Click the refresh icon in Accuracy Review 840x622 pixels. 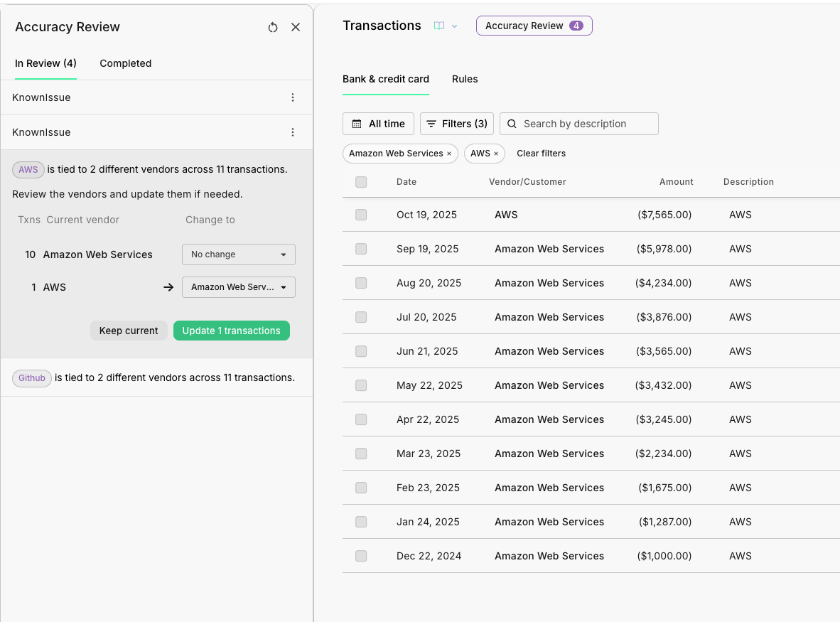[273, 27]
